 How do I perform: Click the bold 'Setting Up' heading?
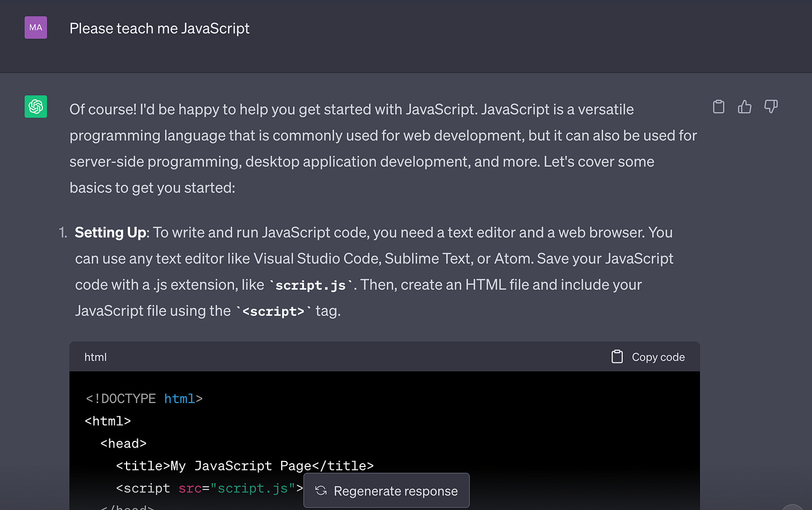110,232
